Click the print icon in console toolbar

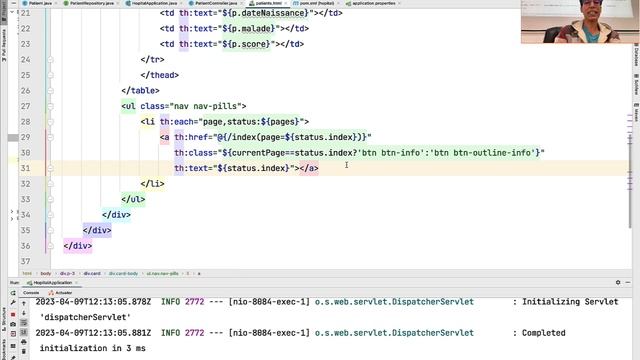pyautogui.click(x=24, y=342)
